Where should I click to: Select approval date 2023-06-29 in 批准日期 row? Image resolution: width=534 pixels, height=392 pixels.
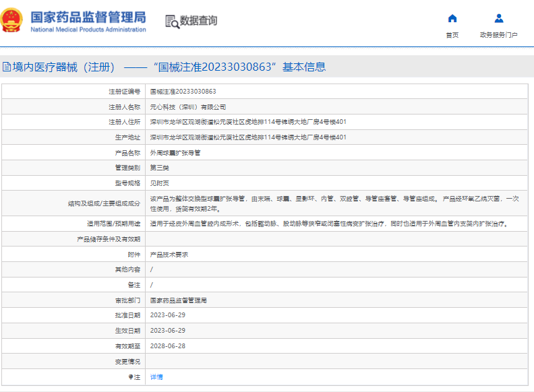pos(168,315)
